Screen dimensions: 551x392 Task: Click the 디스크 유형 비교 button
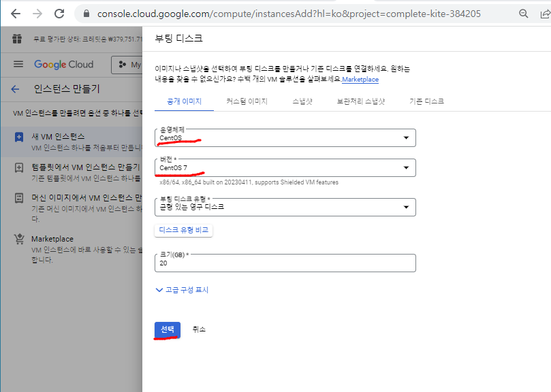click(183, 230)
